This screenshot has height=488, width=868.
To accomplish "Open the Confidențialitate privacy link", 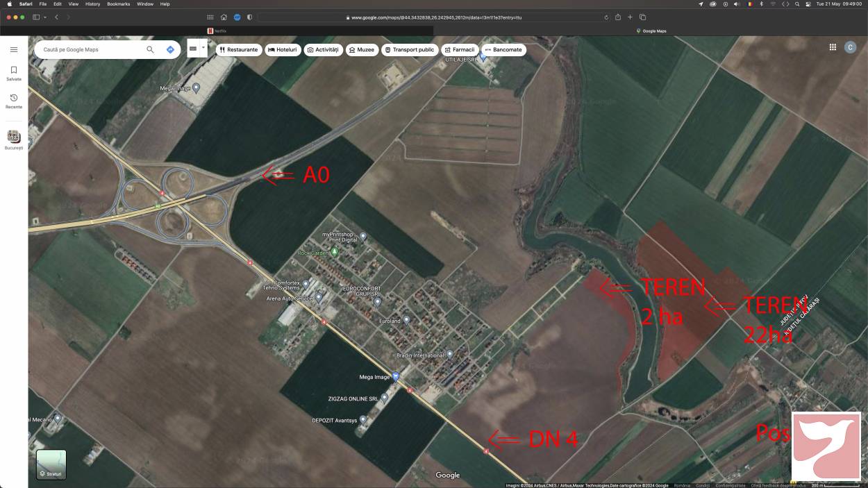I will (731, 485).
